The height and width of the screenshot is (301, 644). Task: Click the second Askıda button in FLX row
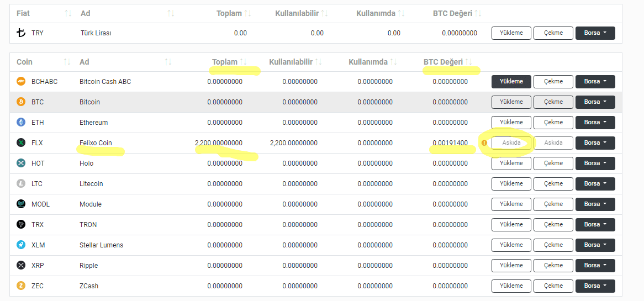[x=553, y=143]
